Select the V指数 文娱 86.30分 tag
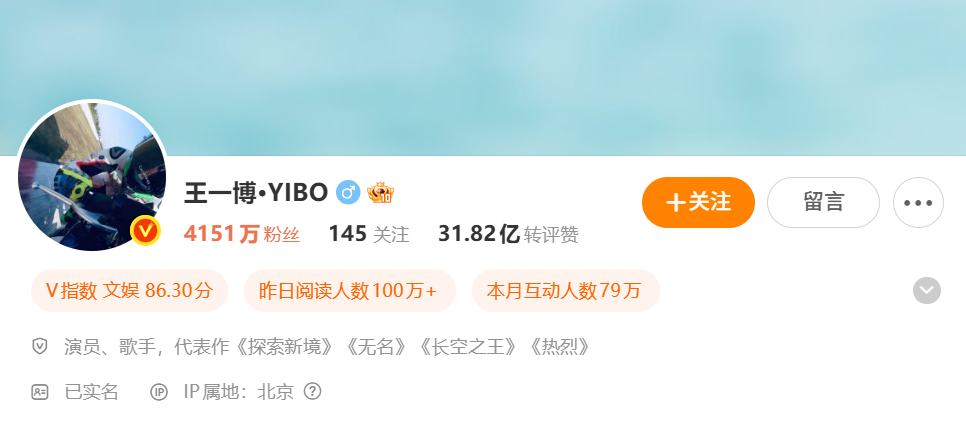 pos(129,290)
